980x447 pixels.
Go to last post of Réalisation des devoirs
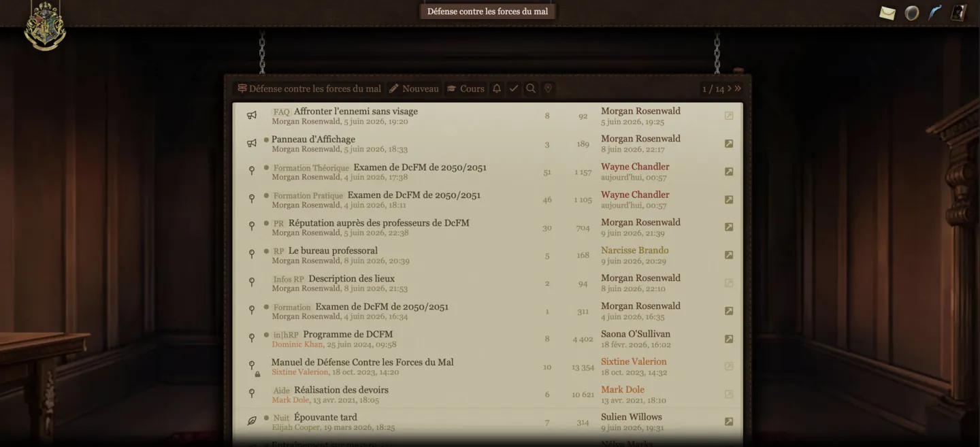[x=729, y=394]
